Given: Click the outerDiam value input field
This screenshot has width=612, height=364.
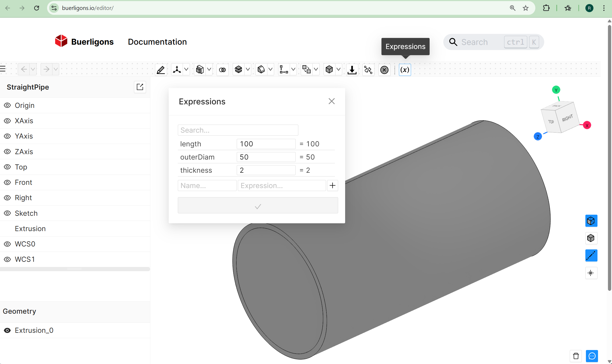Looking at the screenshot, I should pyautogui.click(x=266, y=157).
